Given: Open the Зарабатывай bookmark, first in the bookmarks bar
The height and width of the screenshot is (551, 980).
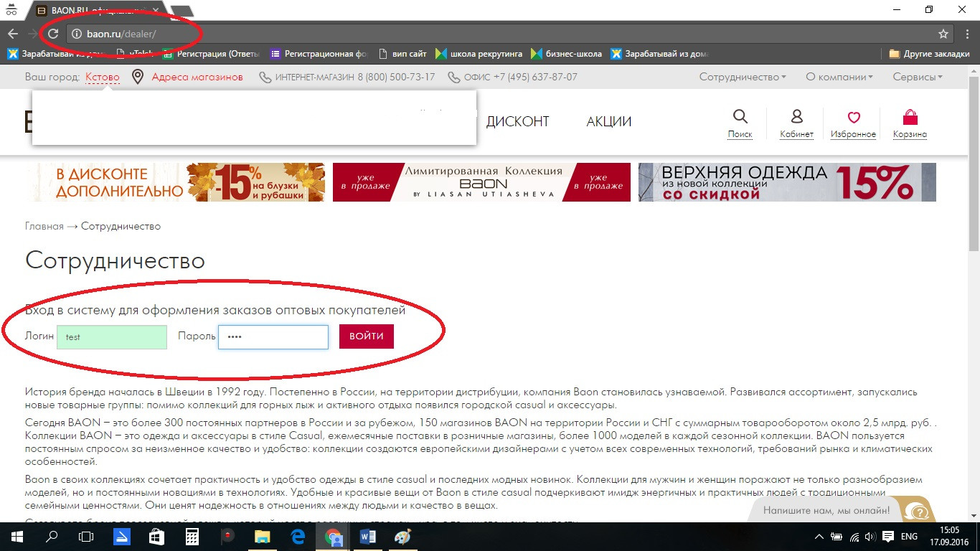Looking at the screenshot, I should [57, 54].
